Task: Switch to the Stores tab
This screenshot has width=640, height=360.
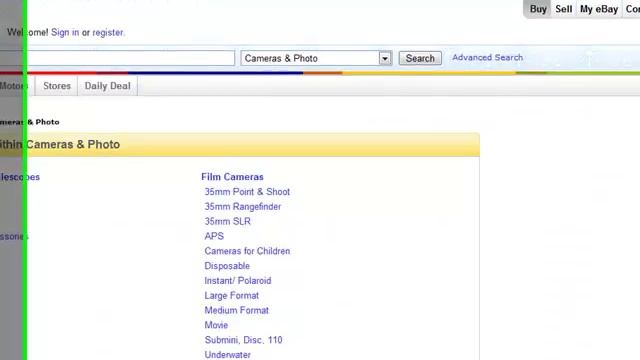Action: [57, 86]
